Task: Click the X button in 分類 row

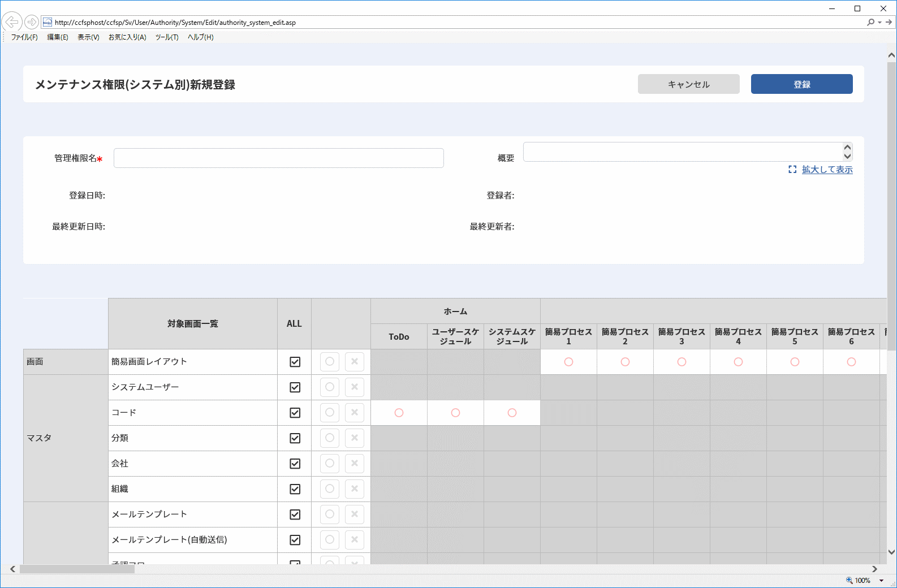Action: [x=355, y=438]
